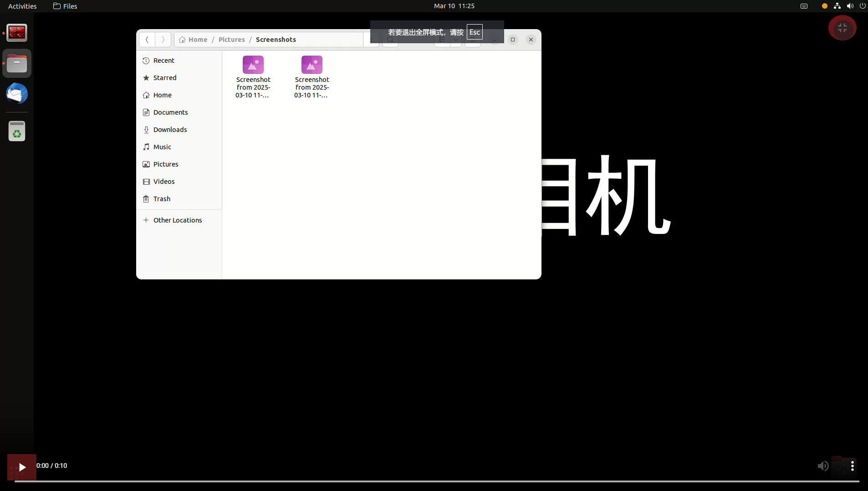Open the Downloads folder in sidebar
Viewport: 868px width, 491px height.
pos(170,129)
